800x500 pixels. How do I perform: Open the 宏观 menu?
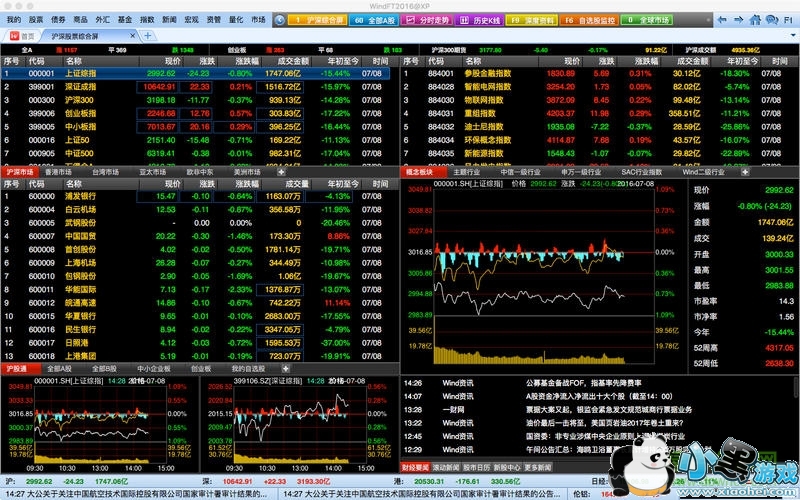point(191,20)
